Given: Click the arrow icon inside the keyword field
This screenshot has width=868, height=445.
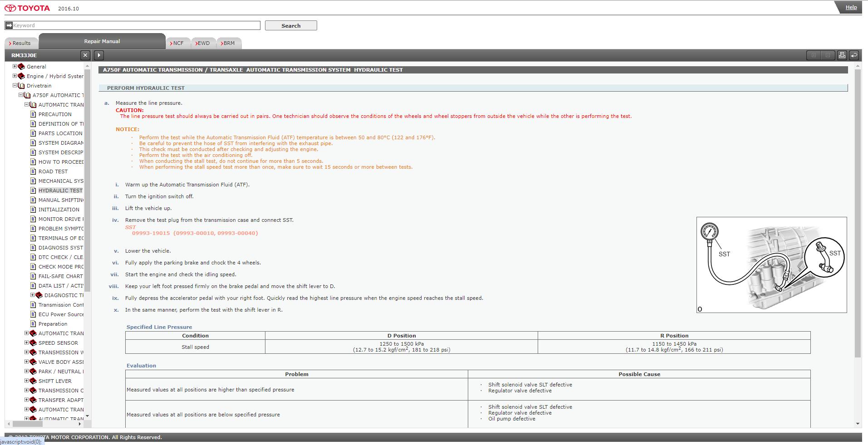Looking at the screenshot, I should click(9, 25).
